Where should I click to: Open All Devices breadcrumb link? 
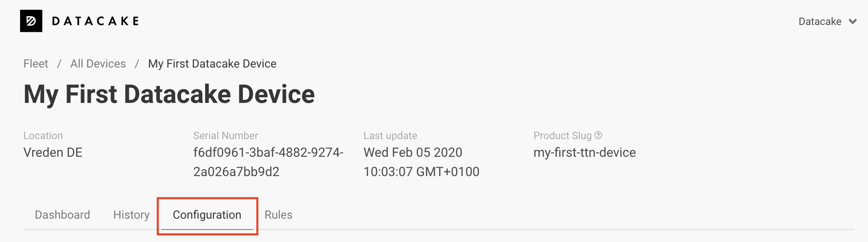(98, 64)
